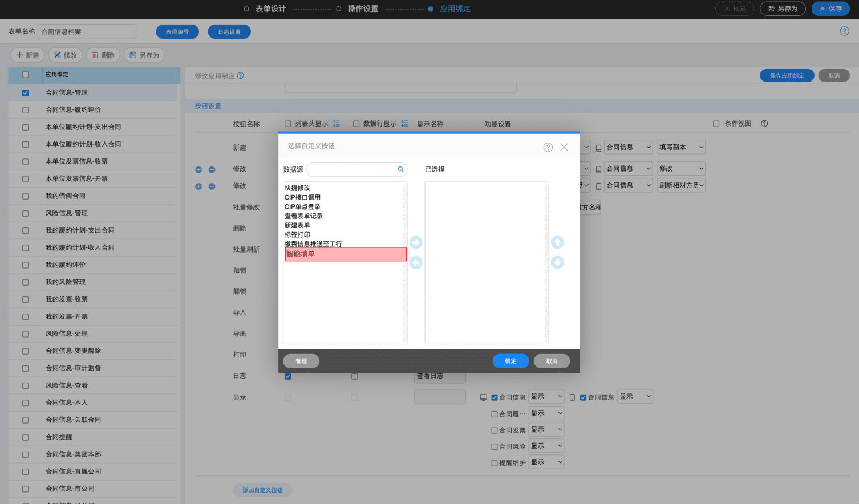Image resolution: width=859 pixels, height=504 pixels.
Task: Open 日志设置
Action: 229,32
